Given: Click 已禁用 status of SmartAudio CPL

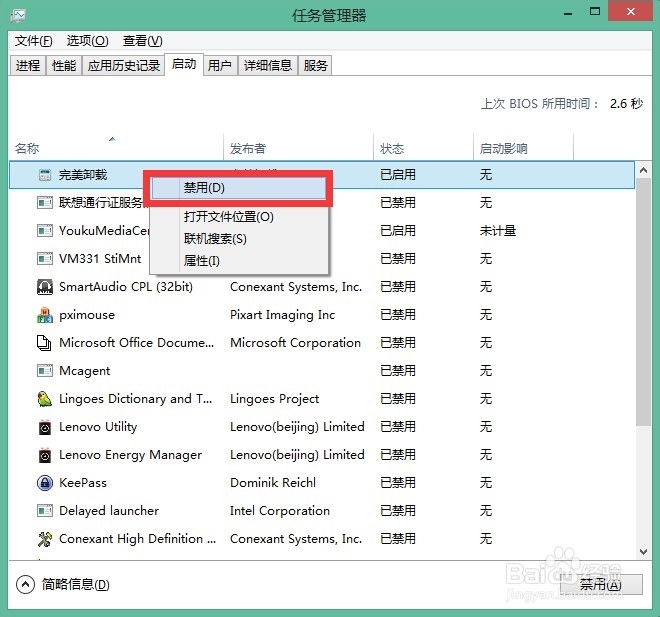Looking at the screenshot, I should pyautogui.click(x=398, y=287).
